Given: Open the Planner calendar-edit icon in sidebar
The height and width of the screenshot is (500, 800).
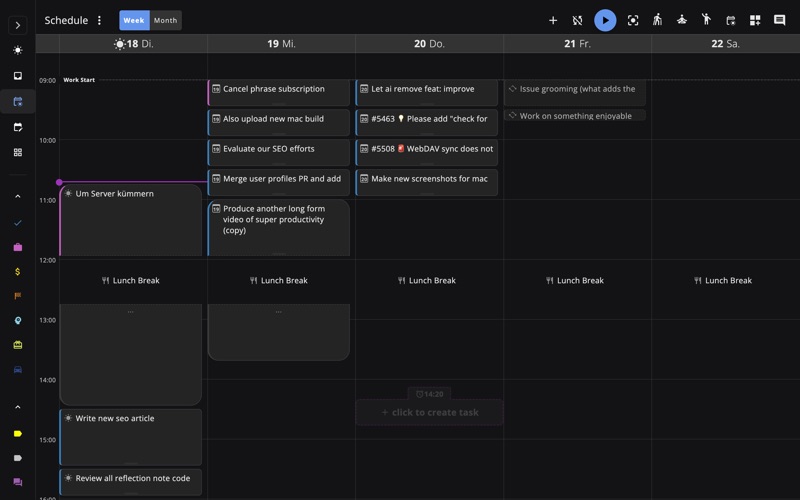Looking at the screenshot, I should tap(18, 127).
